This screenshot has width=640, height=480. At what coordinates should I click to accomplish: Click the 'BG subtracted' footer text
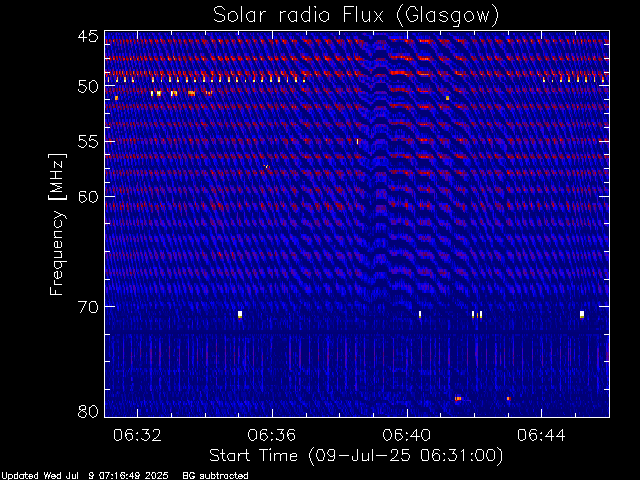(x=215, y=476)
